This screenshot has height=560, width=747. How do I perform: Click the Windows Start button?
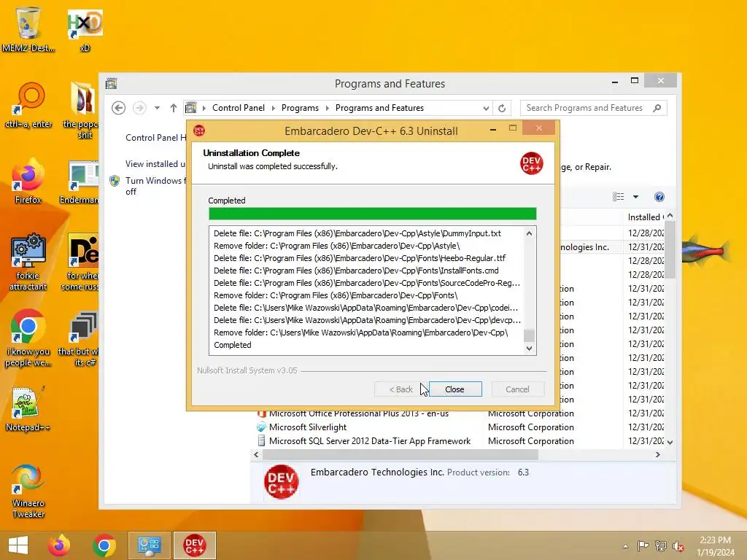click(18, 545)
